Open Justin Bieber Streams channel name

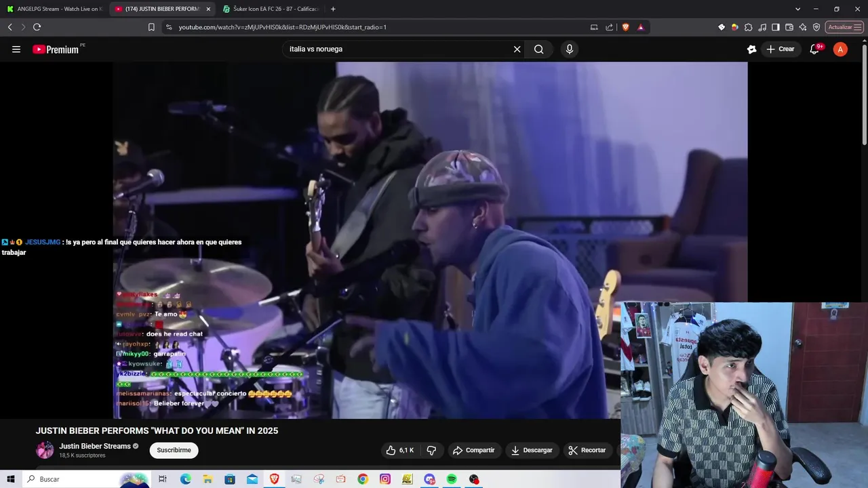point(95,446)
